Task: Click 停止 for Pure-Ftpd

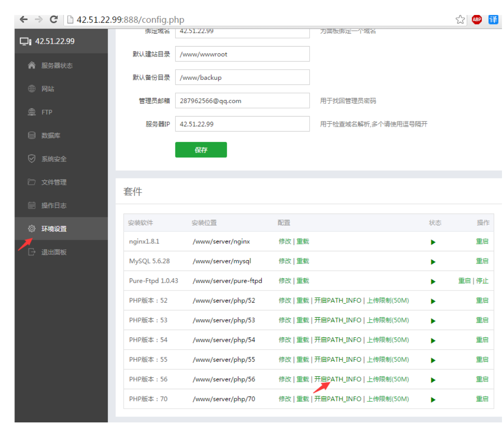Action: click(x=482, y=281)
